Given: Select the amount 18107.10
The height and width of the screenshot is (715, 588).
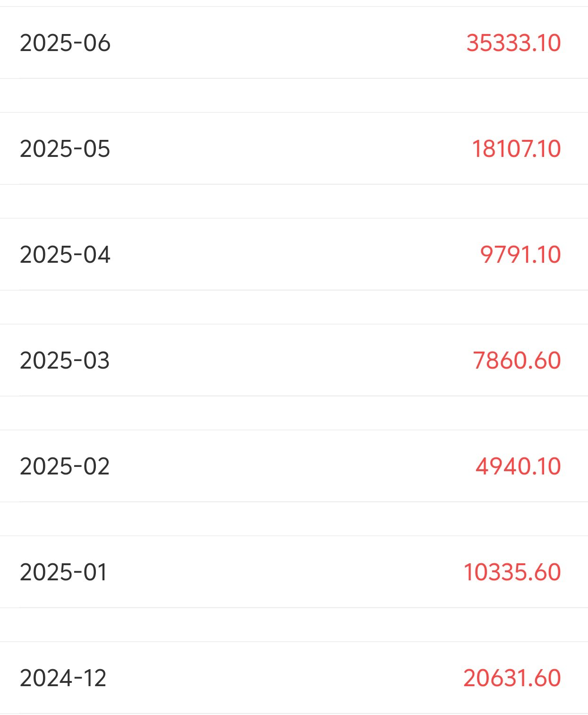Looking at the screenshot, I should tap(516, 148).
